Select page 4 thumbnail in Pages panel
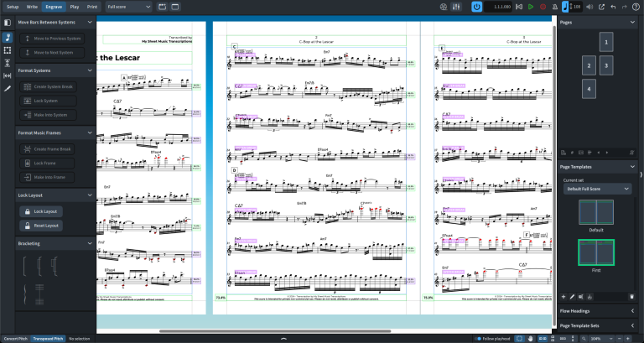 589,89
